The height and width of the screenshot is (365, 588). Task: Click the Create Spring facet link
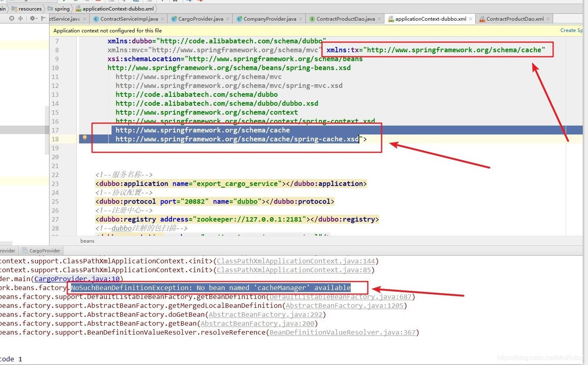(571, 30)
